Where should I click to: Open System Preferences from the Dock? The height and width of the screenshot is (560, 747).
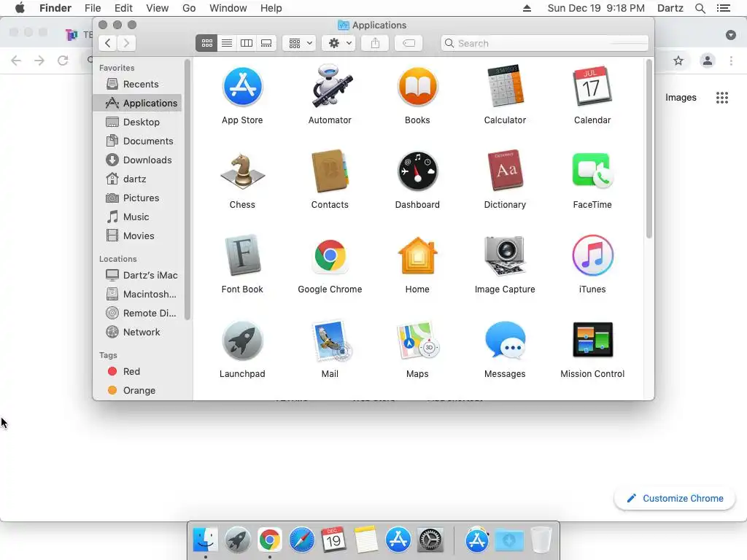(430, 540)
